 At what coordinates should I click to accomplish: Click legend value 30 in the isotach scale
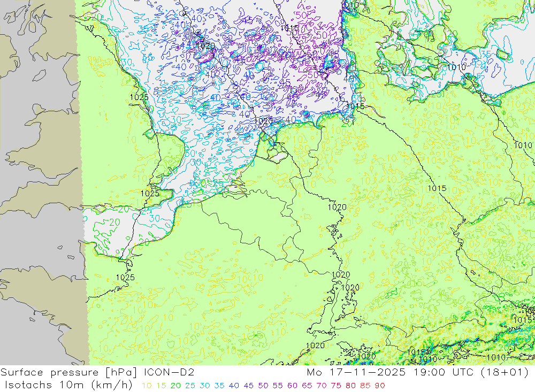pos(205,386)
